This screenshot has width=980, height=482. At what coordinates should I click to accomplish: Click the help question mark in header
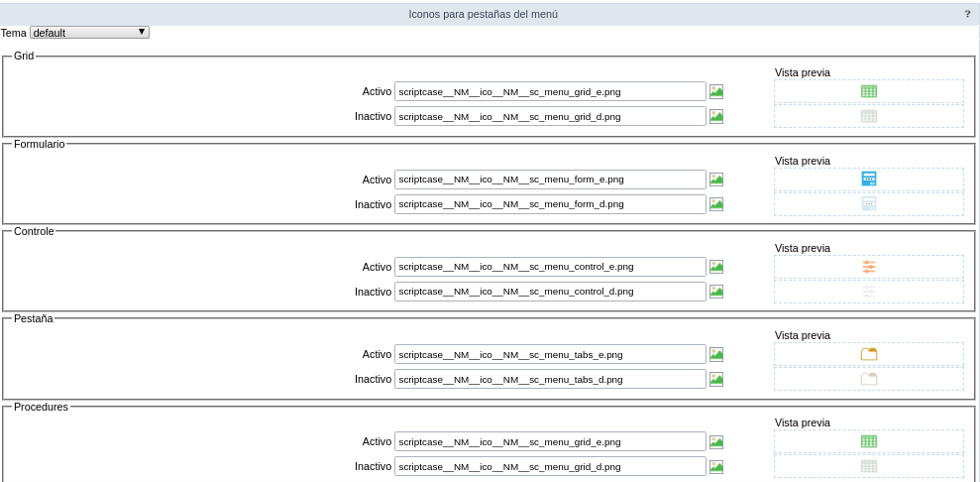[x=967, y=14]
